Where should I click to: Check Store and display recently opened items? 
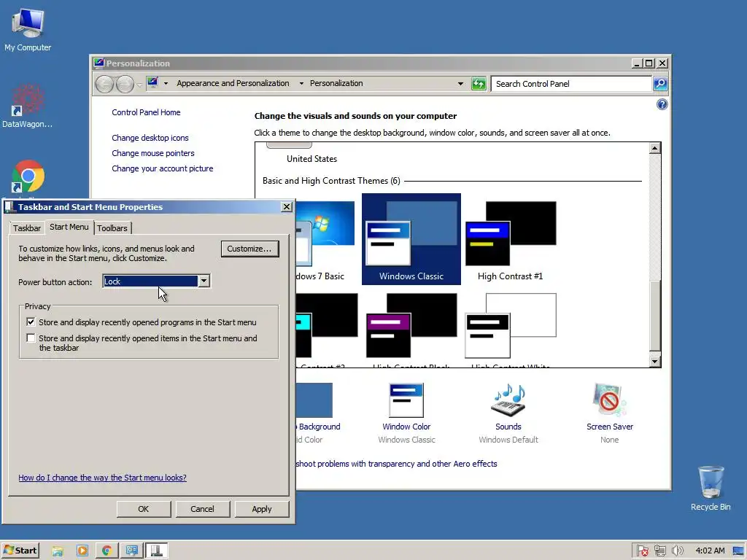point(31,338)
